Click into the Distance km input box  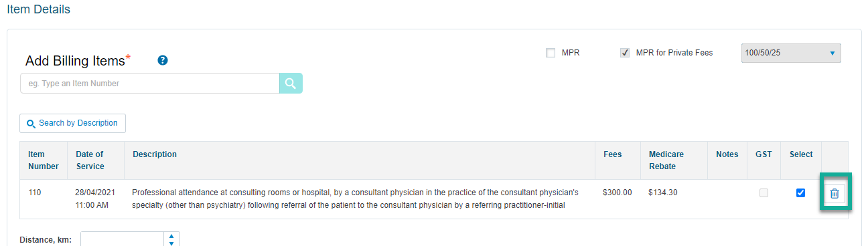click(x=123, y=239)
